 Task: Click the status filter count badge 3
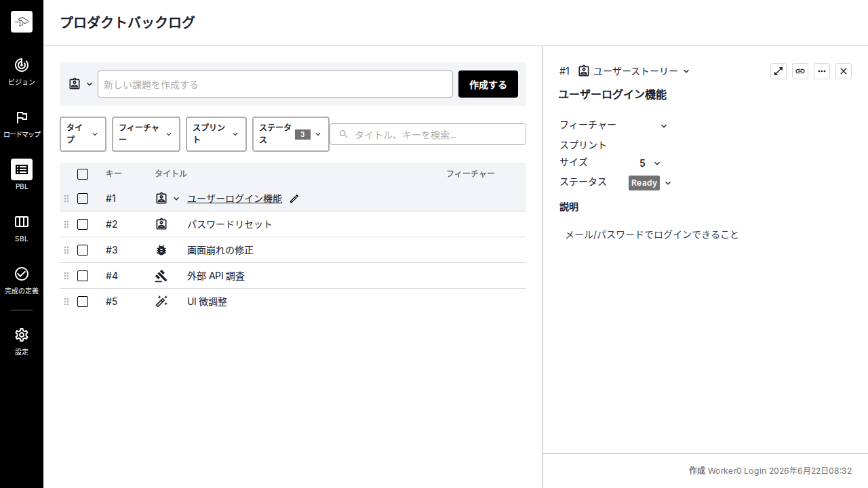302,134
